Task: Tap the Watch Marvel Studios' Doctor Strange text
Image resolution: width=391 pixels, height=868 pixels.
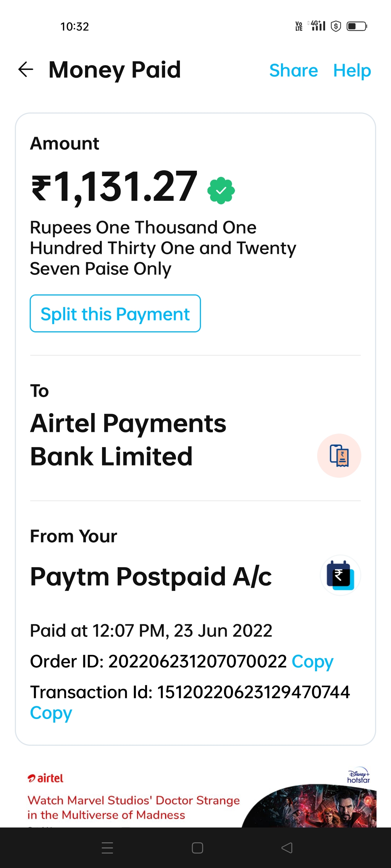Action: click(x=133, y=807)
